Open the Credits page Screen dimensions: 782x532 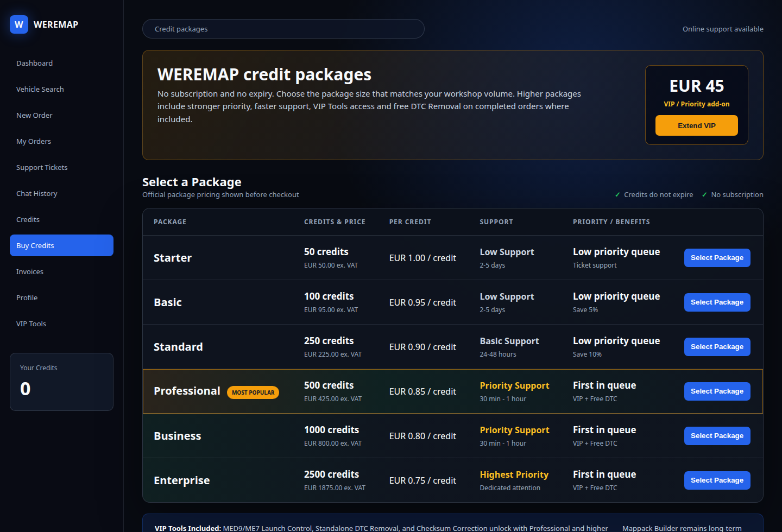point(61,219)
